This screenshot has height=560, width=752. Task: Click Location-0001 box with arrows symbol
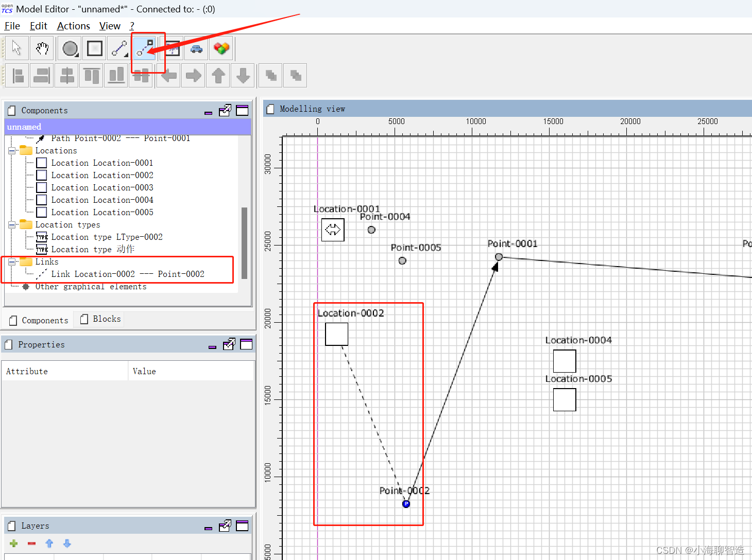pos(333,230)
